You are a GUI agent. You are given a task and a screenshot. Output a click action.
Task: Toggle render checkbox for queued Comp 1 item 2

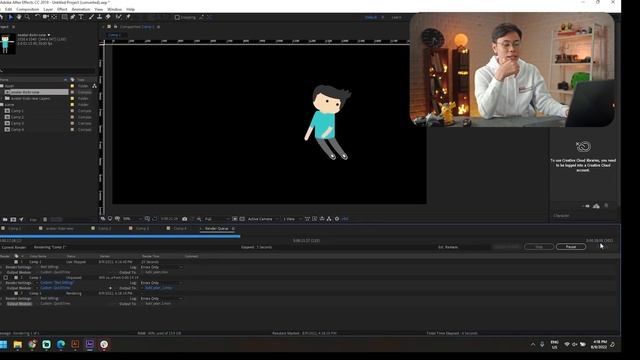click(x=6, y=278)
